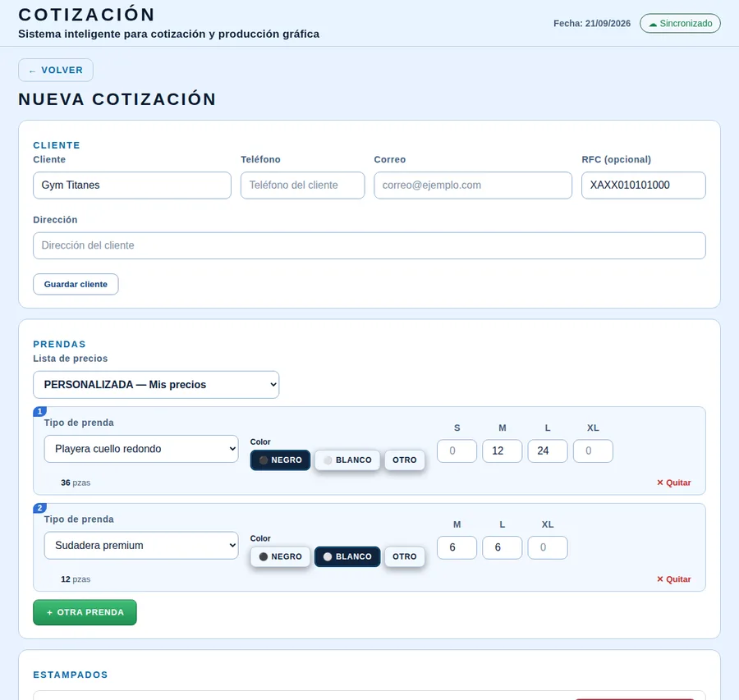Click the Sincronizado cloud status badge
This screenshot has height=700, width=739.
(680, 24)
